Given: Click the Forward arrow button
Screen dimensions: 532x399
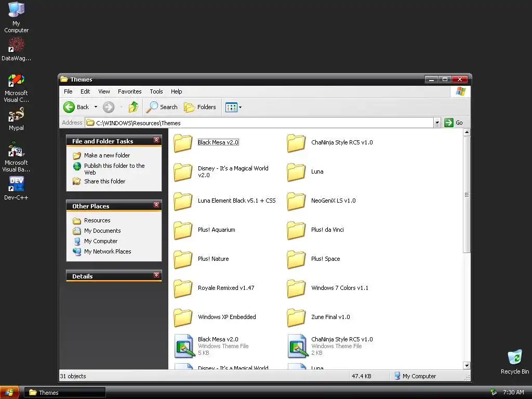Looking at the screenshot, I should pos(109,107).
